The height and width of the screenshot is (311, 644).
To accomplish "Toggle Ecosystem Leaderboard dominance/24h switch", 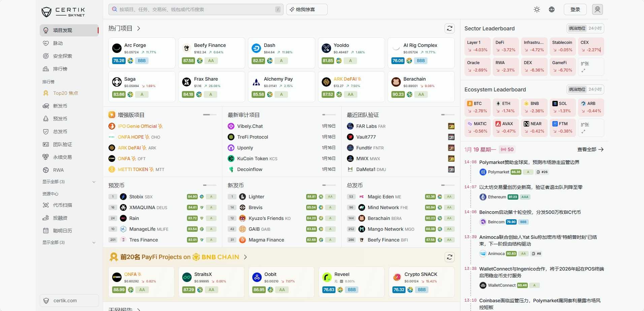I will pos(585,89).
